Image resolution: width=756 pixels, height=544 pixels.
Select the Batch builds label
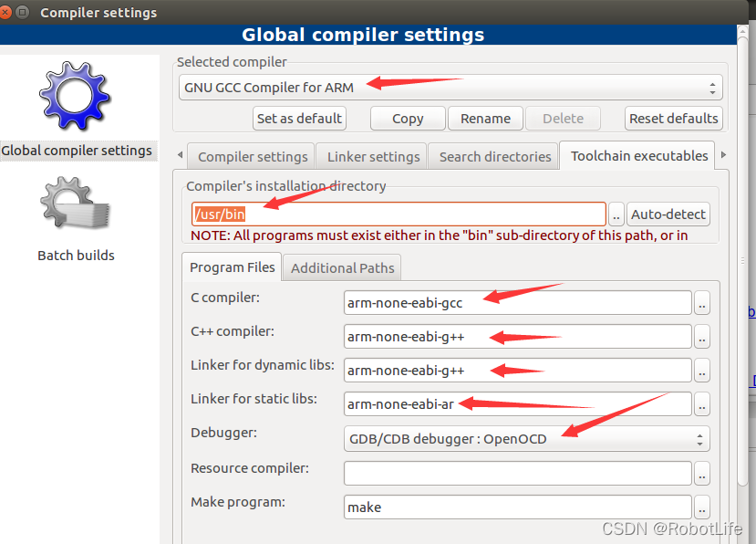tap(77, 256)
